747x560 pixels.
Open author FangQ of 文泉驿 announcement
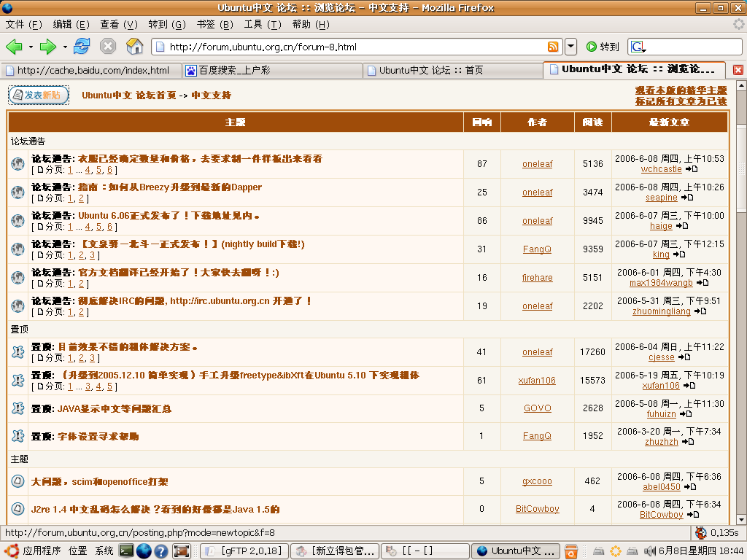pyautogui.click(x=537, y=249)
